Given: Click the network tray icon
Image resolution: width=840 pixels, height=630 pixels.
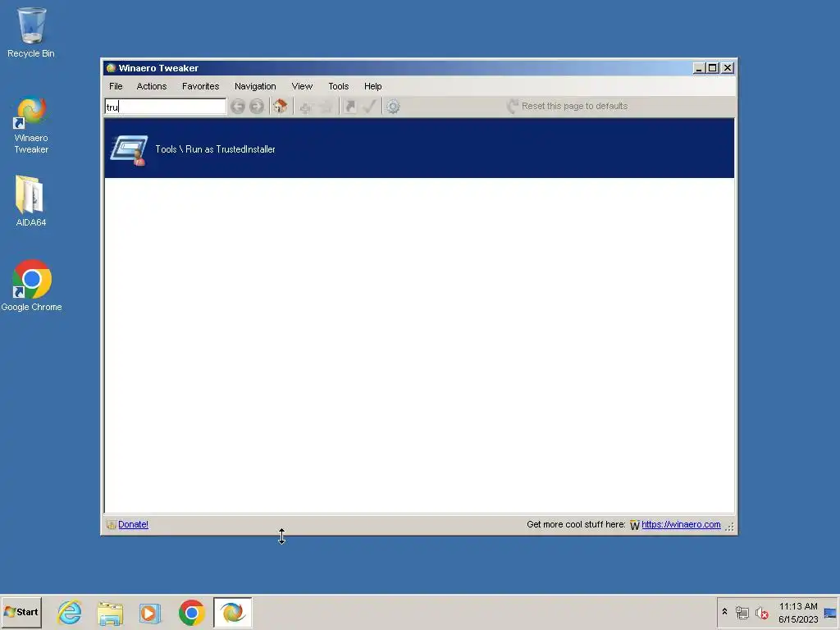Looking at the screenshot, I should click(x=742, y=613).
